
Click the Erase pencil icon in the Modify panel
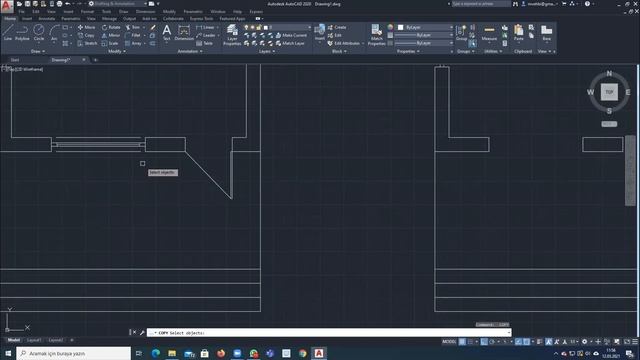click(153, 27)
